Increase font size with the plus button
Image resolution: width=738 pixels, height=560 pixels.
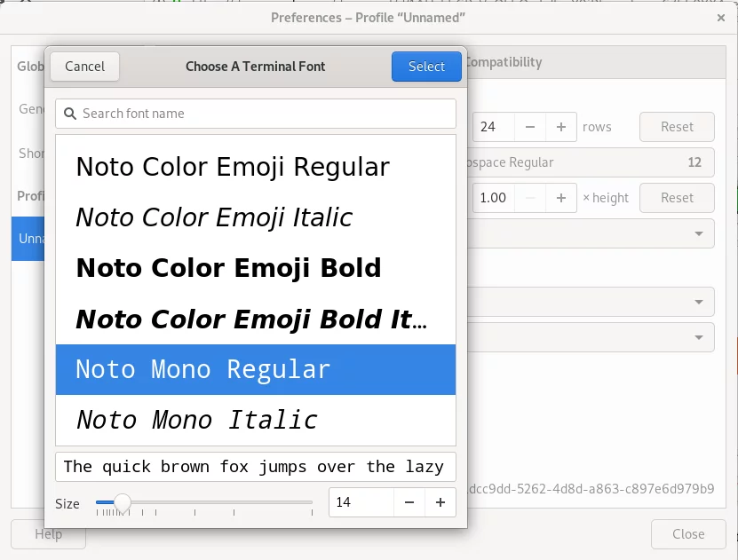point(440,502)
